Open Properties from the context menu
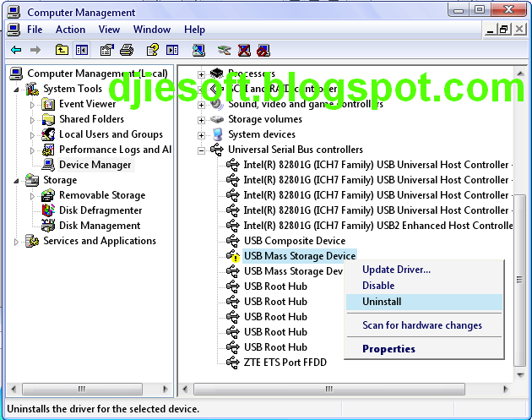The image size is (532, 420). (x=424, y=349)
